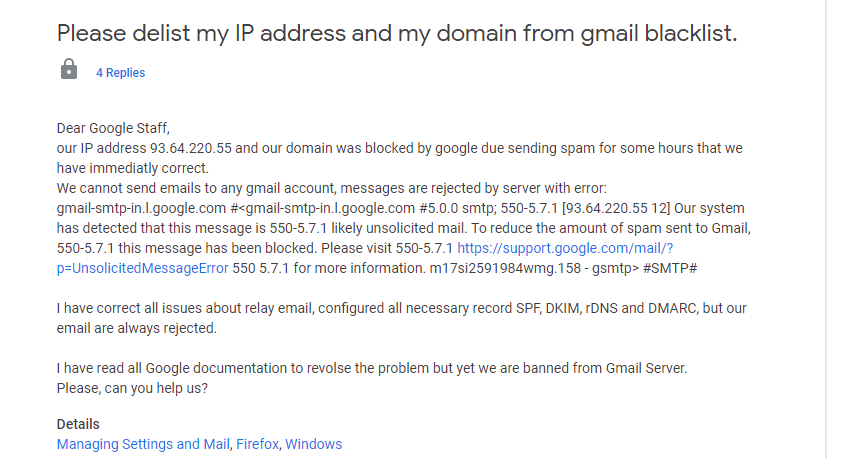Click the locked thread padlock icon
842x459 pixels.
pyautogui.click(x=69, y=69)
